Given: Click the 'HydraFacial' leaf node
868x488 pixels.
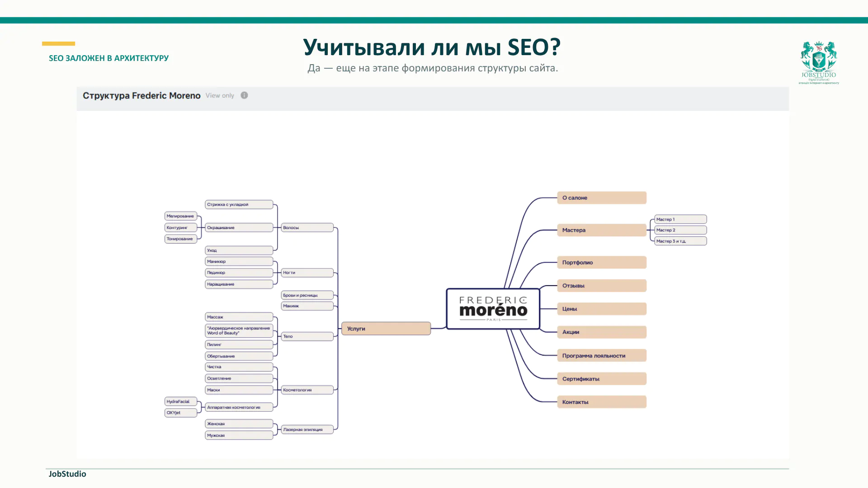Looking at the screenshot, I should [x=181, y=402].
